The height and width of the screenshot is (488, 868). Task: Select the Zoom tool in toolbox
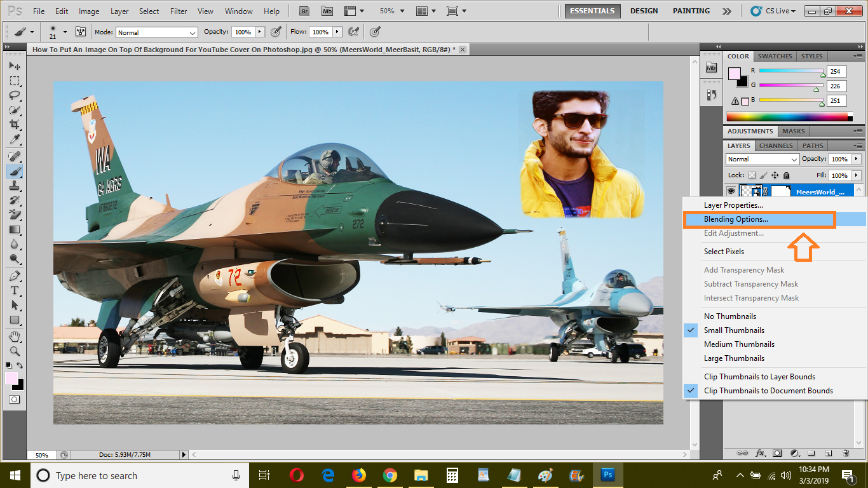pos(15,351)
